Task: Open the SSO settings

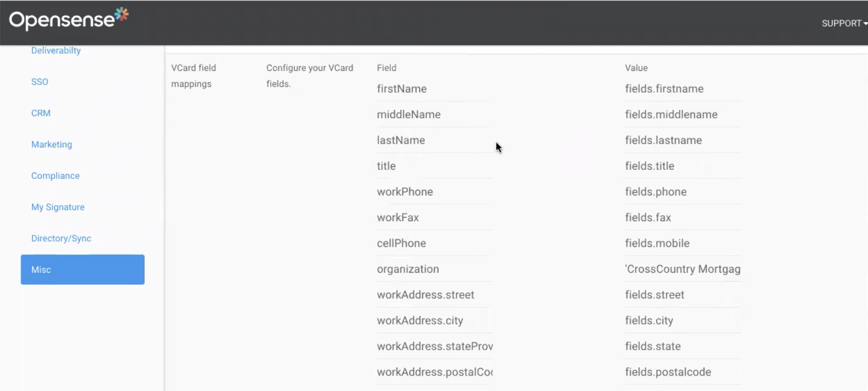Action: [x=39, y=82]
